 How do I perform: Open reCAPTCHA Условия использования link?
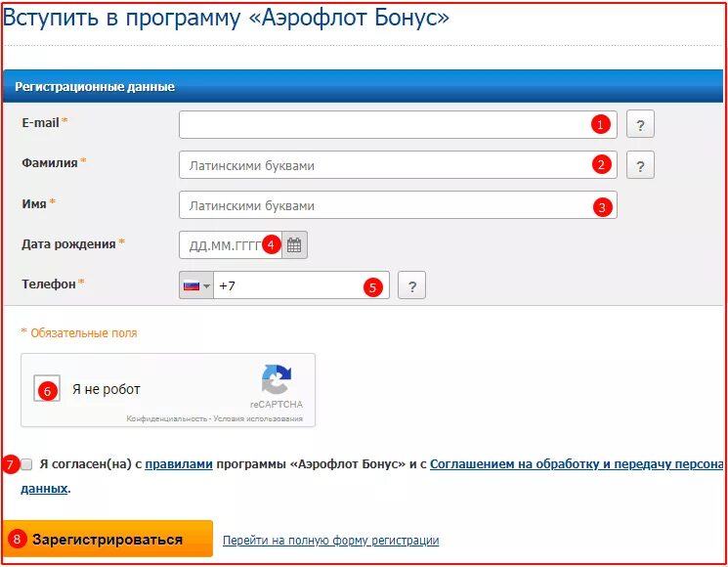tap(258, 418)
